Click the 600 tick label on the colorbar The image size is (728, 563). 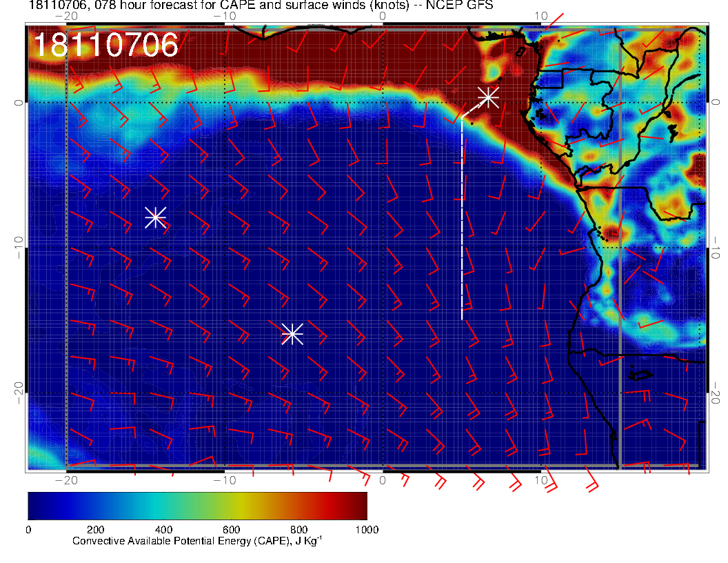(x=231, y=530)
